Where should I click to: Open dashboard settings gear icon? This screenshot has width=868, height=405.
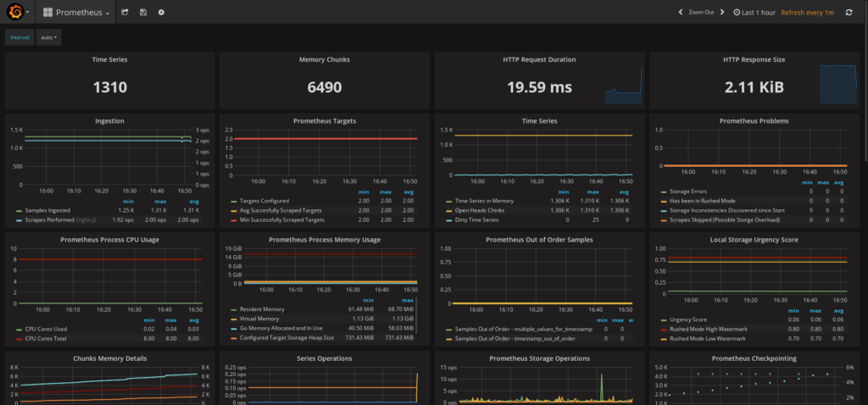(161, 12)
